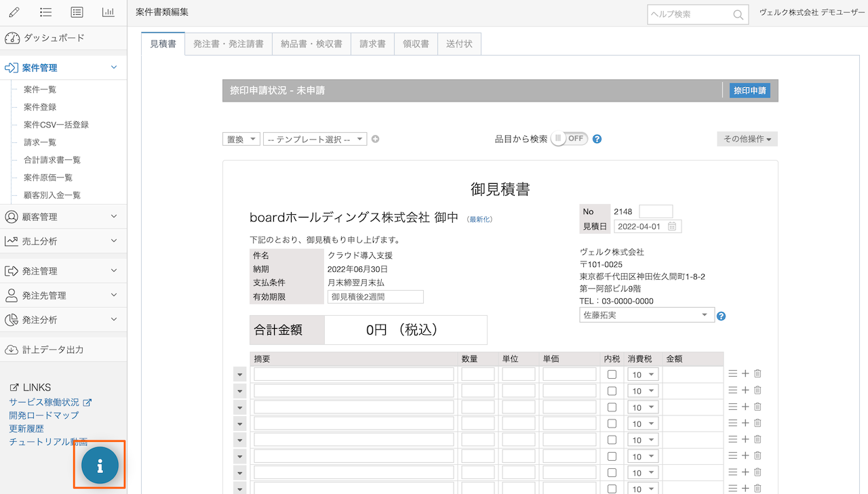
Task: Click reorder handle on first item row
Action: (732, 373)
